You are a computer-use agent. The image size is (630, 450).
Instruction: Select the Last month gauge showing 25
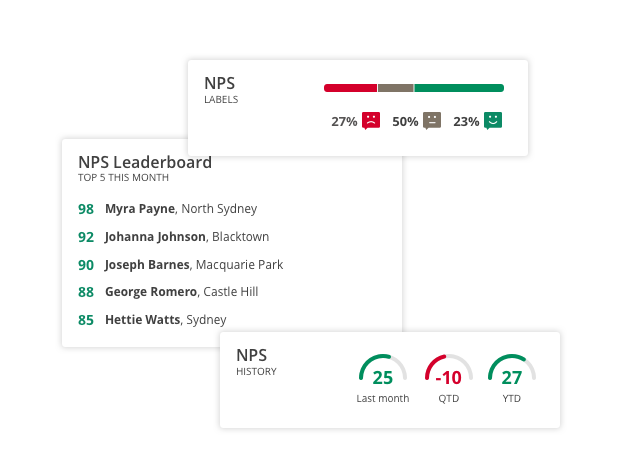coord(383,378)
